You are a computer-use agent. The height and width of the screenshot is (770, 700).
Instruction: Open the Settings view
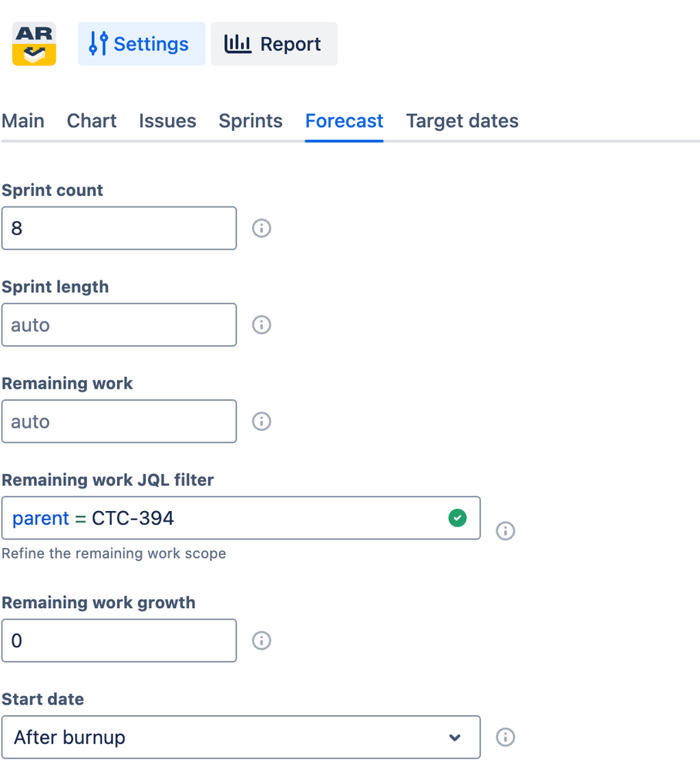click(141, 44)
